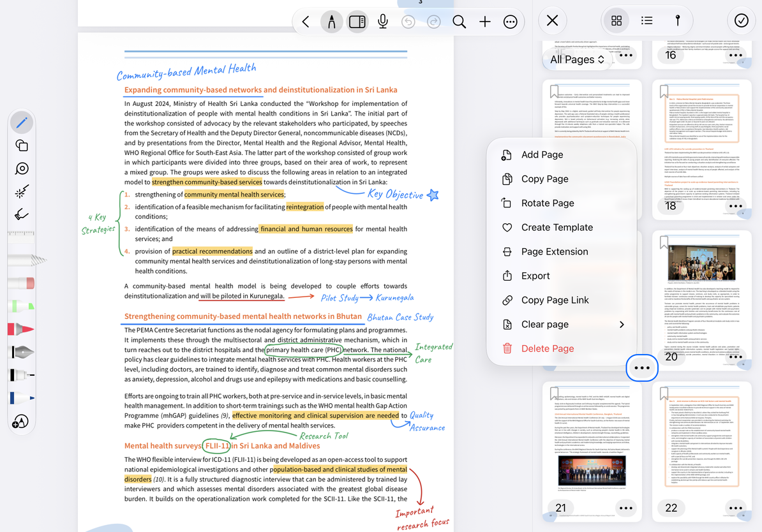
Task: Open the circled ellipsis more menu in top toolbar
Action: [511, 22]
